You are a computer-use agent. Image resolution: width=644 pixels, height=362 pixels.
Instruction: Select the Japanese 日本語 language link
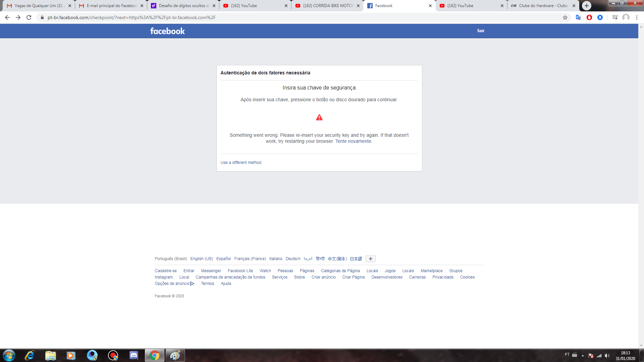click(x=356, y=259)
